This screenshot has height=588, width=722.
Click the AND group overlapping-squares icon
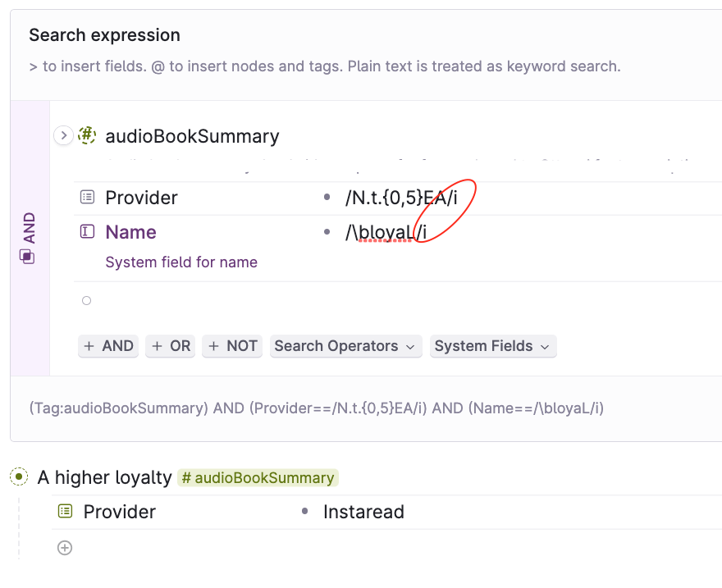click(27, 256)
